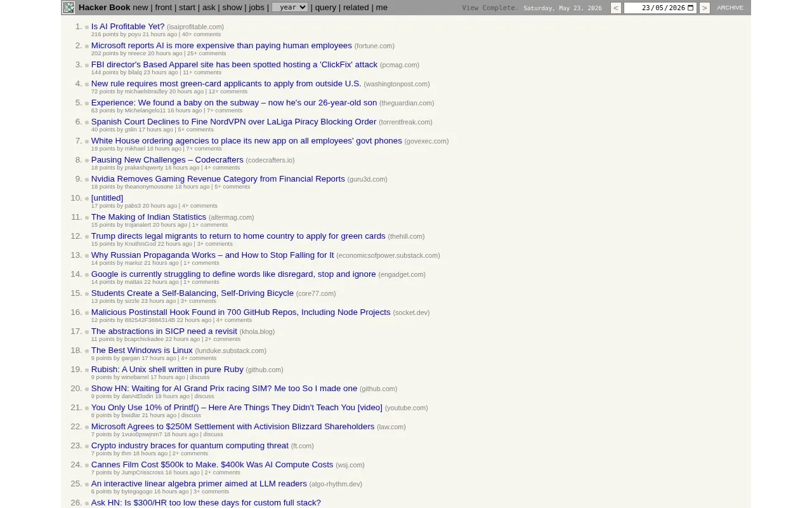Open the 'front' page menu item
This screenshot has height=508, width=812.
164,8
